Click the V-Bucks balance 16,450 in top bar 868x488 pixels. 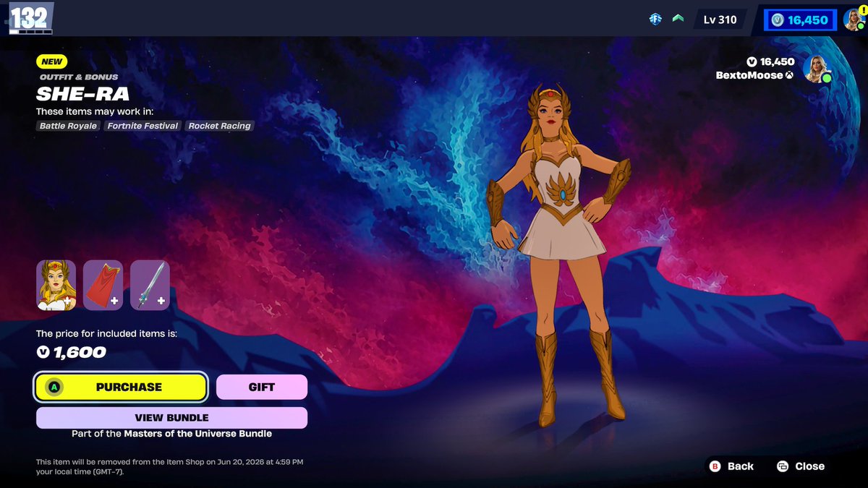(800, 20)
